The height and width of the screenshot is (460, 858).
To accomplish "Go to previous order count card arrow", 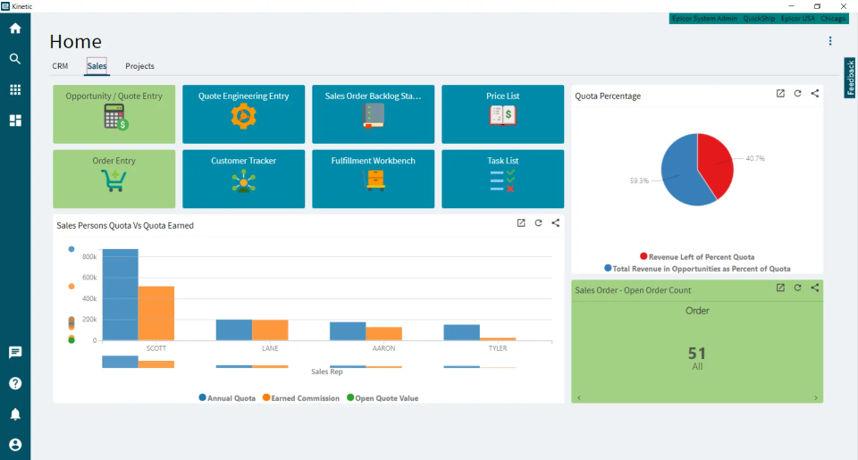I will click(x=579, y=398).
